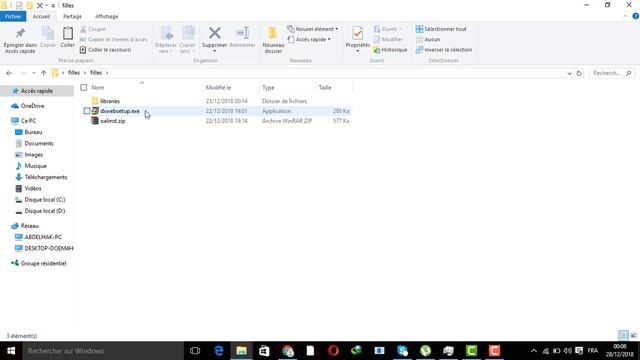Click Historique in the ribbon
The width and height of the screenshot is (640, 360).
390,50
